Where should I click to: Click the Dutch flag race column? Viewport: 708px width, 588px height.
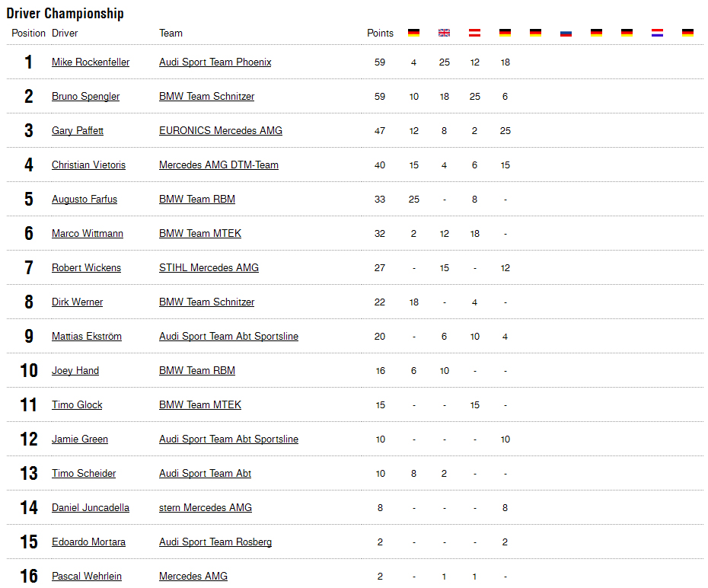click(x=657, y=33)
